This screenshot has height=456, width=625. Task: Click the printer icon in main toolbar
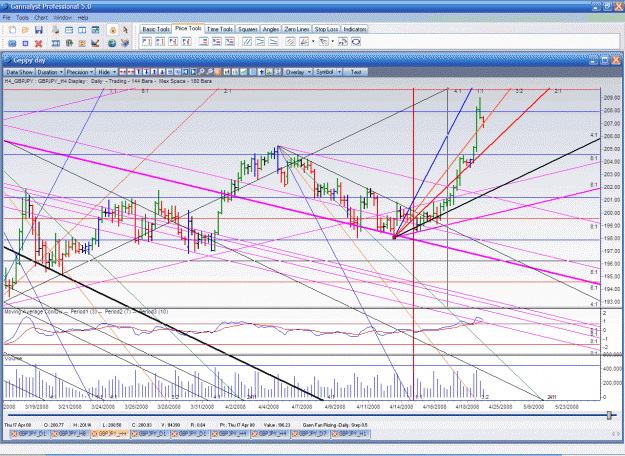pos(55,30)
